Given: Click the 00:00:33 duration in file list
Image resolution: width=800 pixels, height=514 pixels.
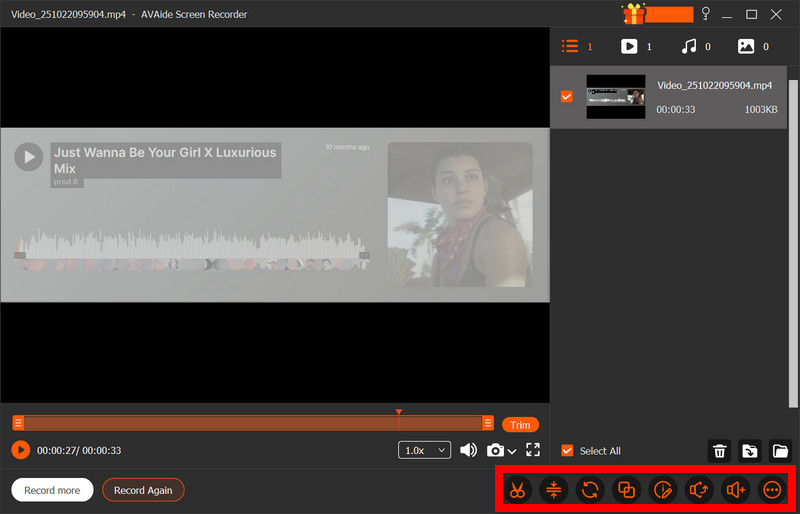Looking at the screenshot, I should [676, 109].
